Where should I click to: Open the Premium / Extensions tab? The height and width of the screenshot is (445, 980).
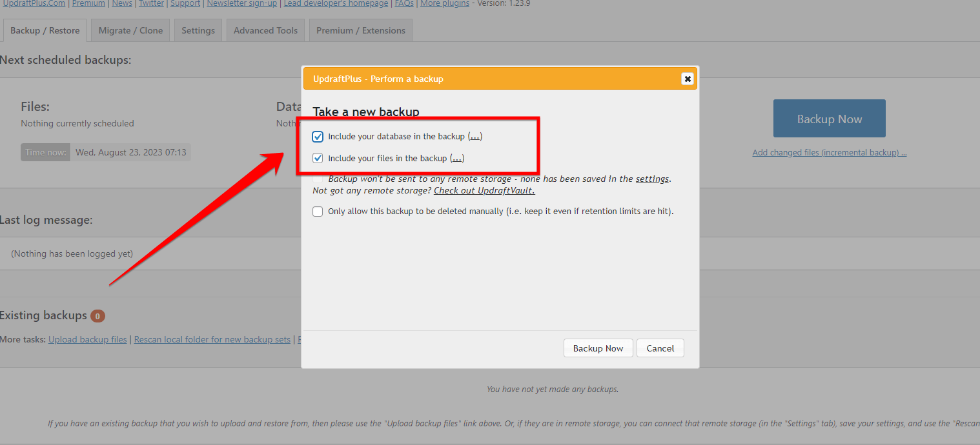(360, 30)
